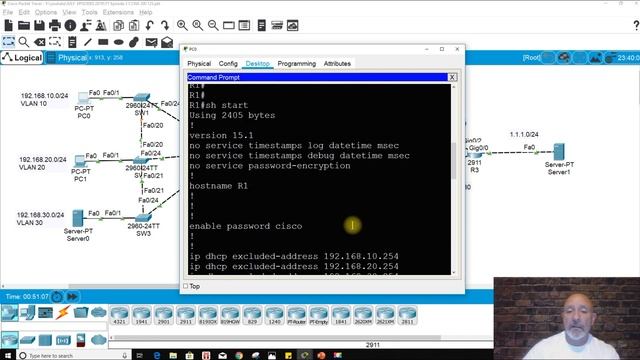640x360 pixels.
Task: Click the 192.168.10.0/24 VLAN 10 label
Action: (x=44, y=100)
